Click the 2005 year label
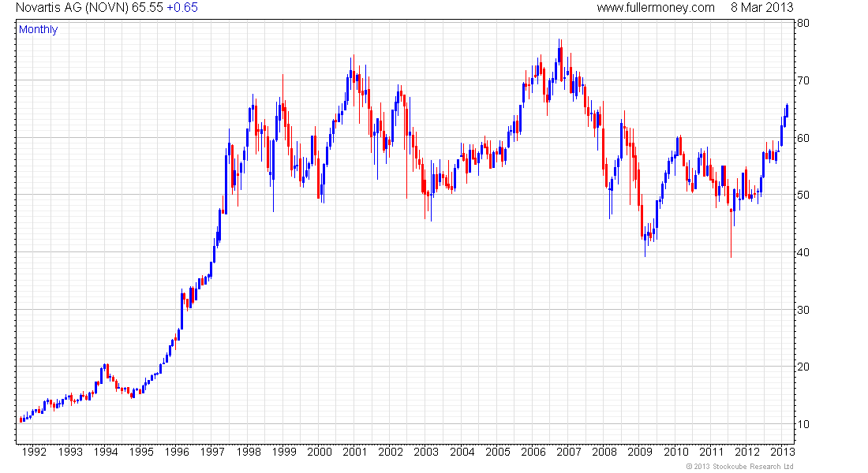The width and height of the screenshot is (868, 473). click(x=498, y=452)
